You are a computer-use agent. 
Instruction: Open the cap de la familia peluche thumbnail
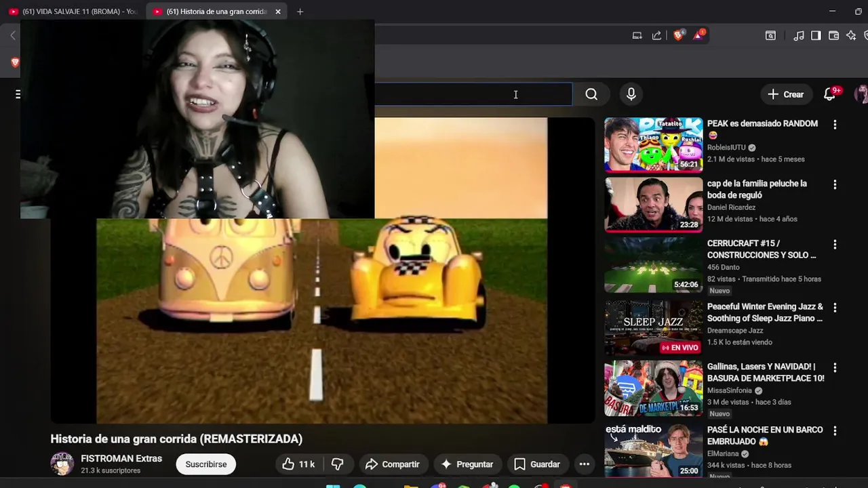(x=654, y=205)
